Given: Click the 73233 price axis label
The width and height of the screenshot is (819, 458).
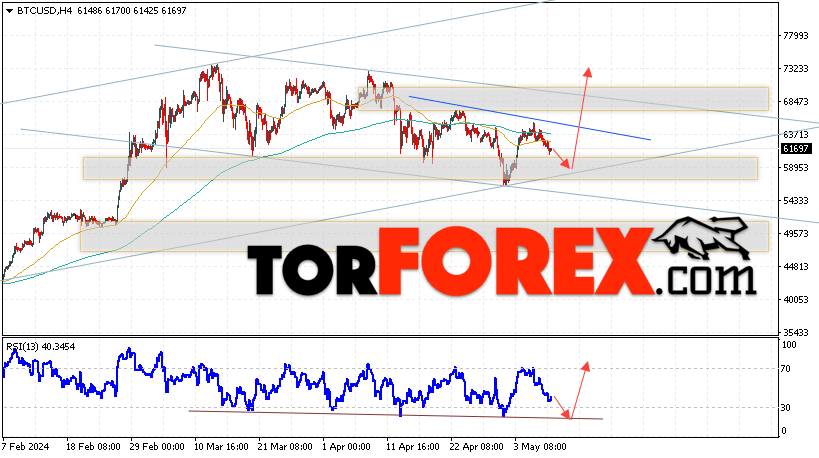Looking at the screenshot, I should point(795,68).
